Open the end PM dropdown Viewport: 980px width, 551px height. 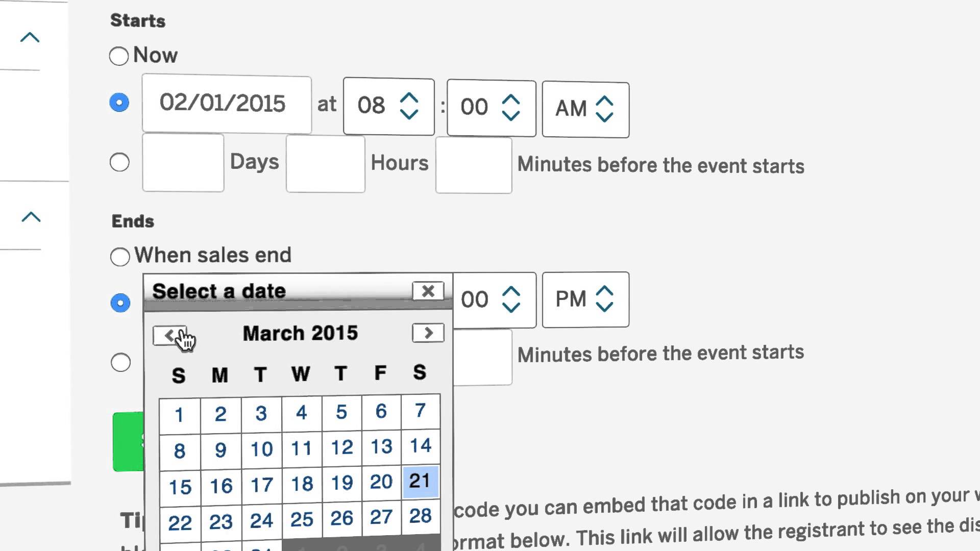(x=585, y=299)
